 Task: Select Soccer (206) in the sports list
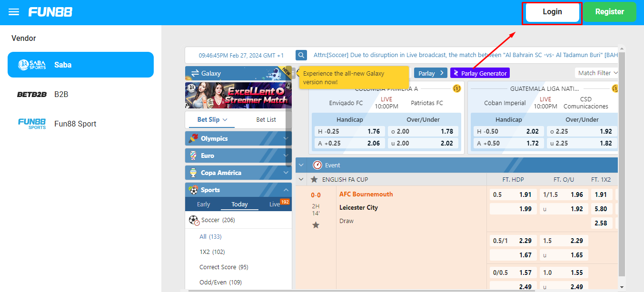pyautogui.click(x=238, y=220)
